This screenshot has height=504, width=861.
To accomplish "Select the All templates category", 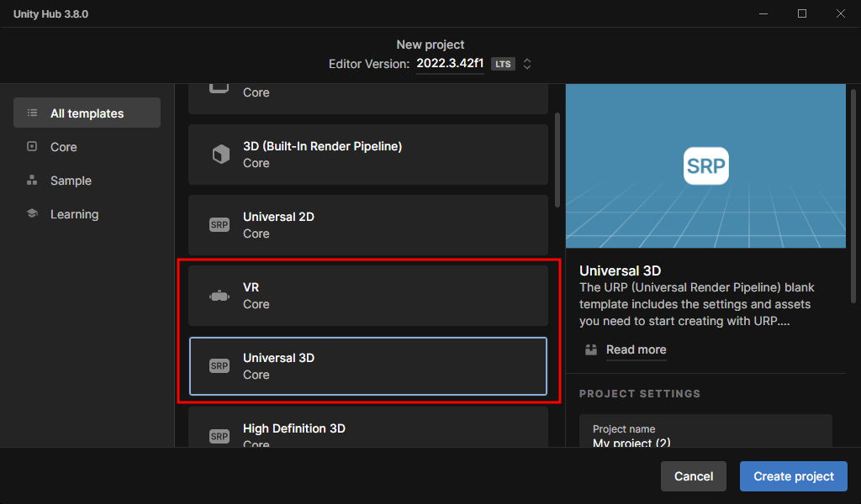I will pos(87,113).
